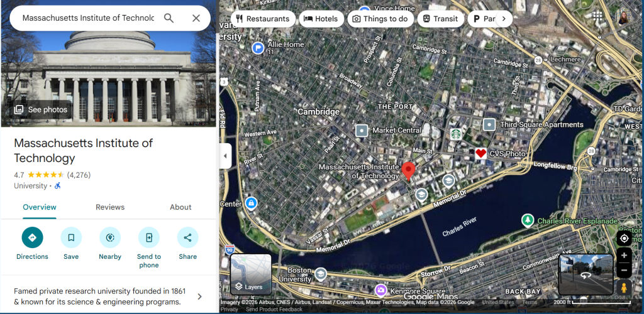This screenshot has width=644, height=314.
Task: Click the Pegman Street View icon
Action: click(624, 288)
